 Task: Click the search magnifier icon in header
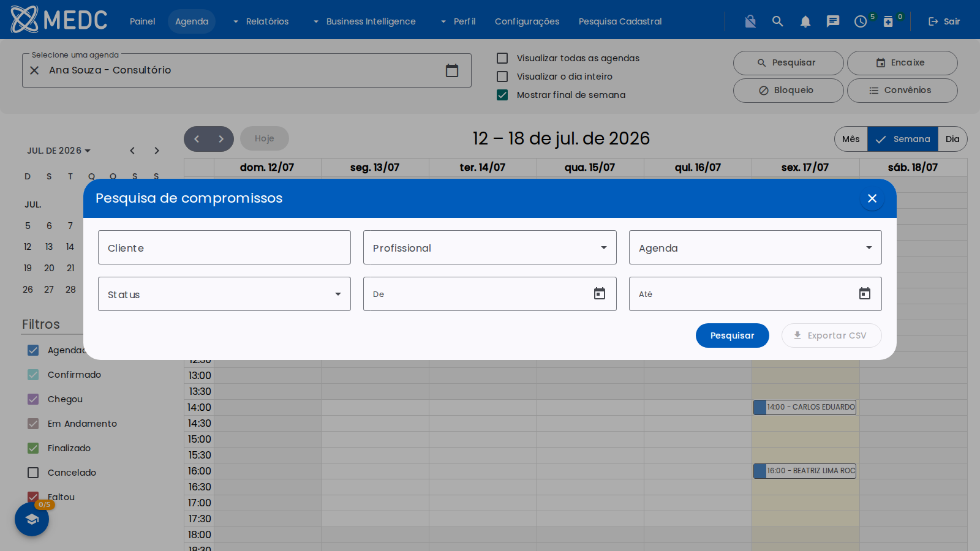coord(778,21)
